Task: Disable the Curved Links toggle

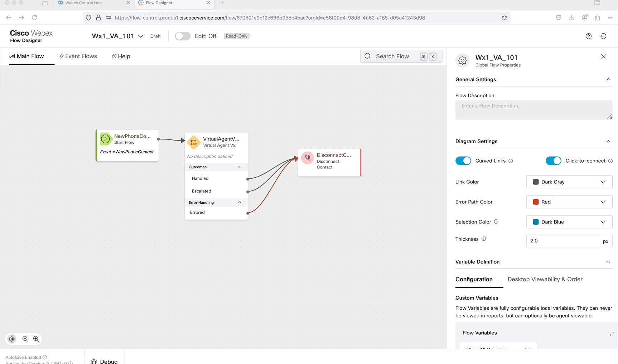Action: (x=463, y=161)
